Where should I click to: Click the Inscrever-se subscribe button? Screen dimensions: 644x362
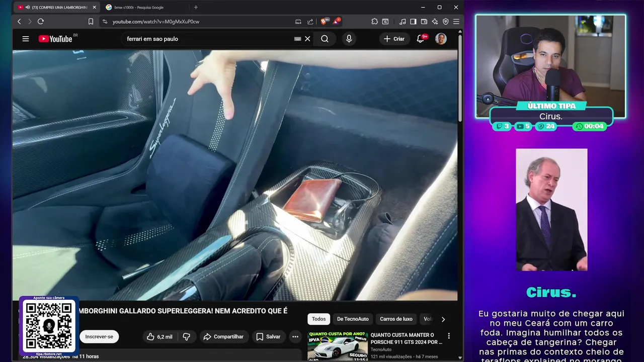99,337
